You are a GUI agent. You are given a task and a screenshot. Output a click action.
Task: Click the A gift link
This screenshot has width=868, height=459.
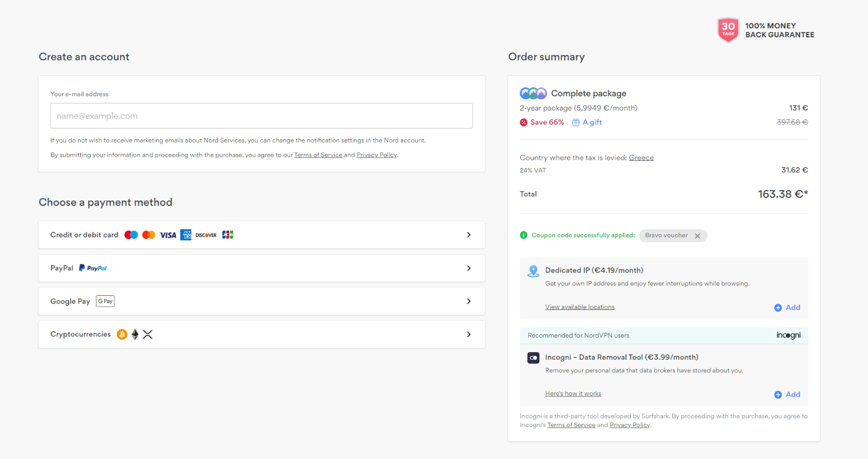pos(592,122)
